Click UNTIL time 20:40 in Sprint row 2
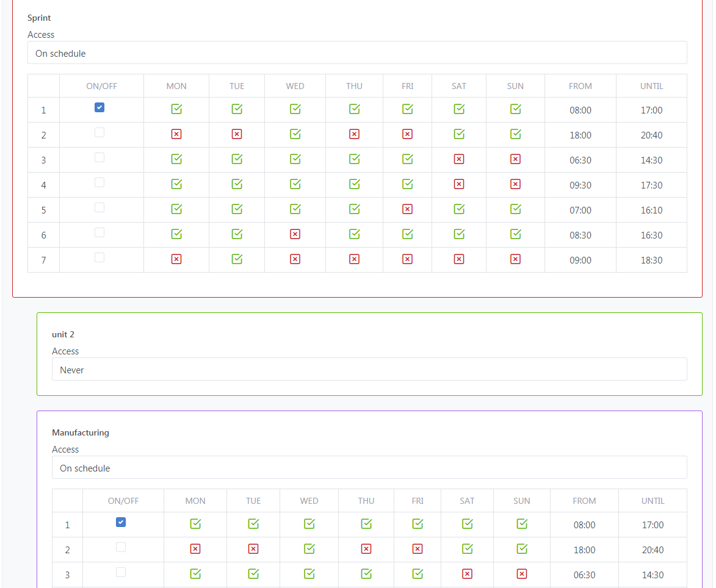The height and width of the screenshot is (588, 716). coord(651,135)
